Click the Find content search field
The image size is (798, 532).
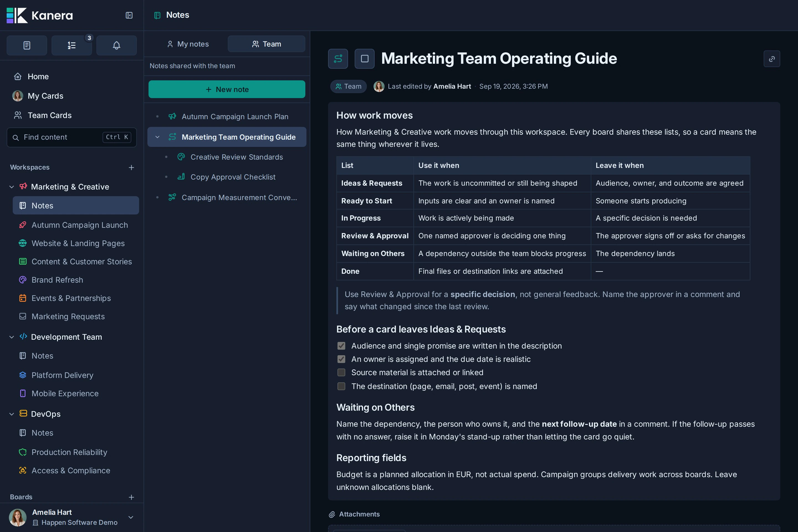coord(71,137)
